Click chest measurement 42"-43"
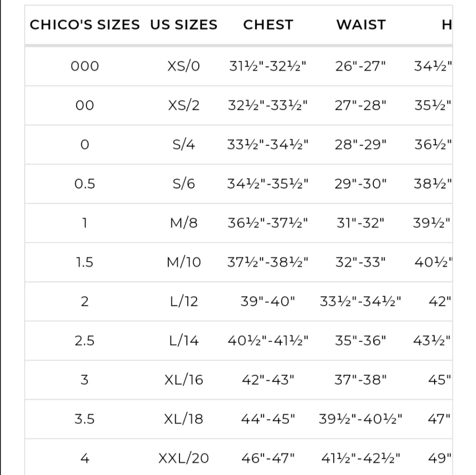This screenshot has height=475, width=476. click(268, 380)
